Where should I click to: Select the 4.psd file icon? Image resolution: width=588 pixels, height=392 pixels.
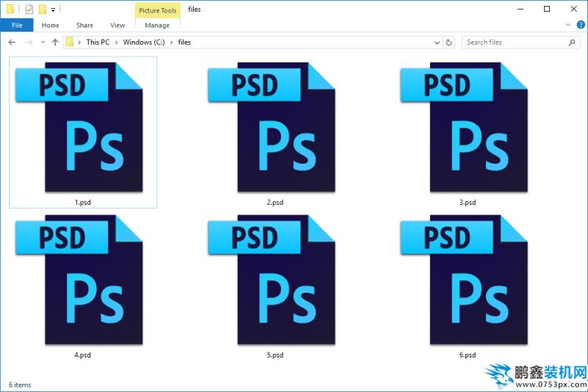[x=79, y=280]
